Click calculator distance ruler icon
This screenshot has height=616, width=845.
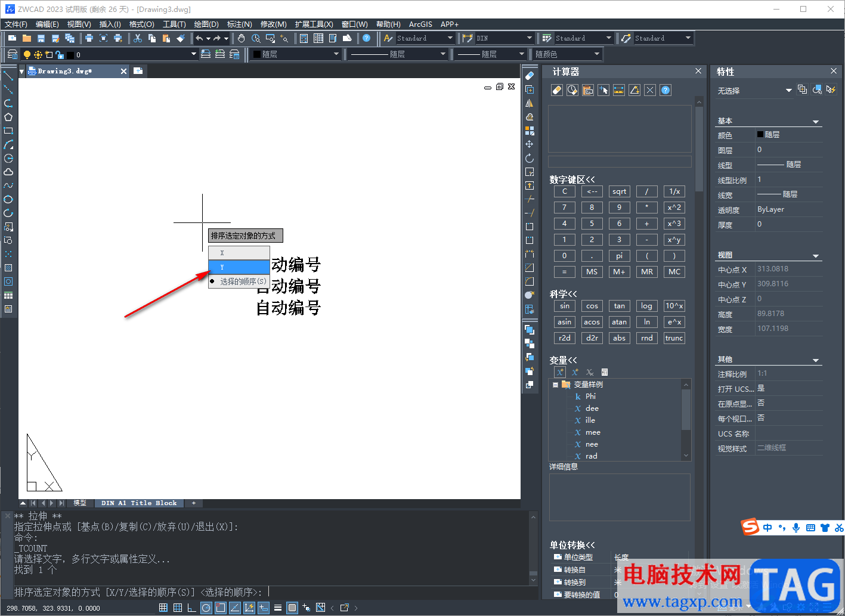[619, 90]
